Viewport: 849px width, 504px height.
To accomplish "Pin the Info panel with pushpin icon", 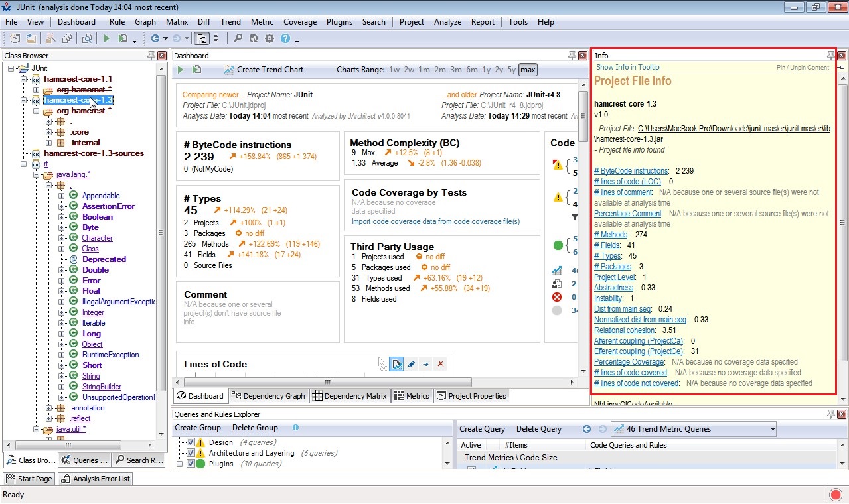I will [x=830, y=56].
